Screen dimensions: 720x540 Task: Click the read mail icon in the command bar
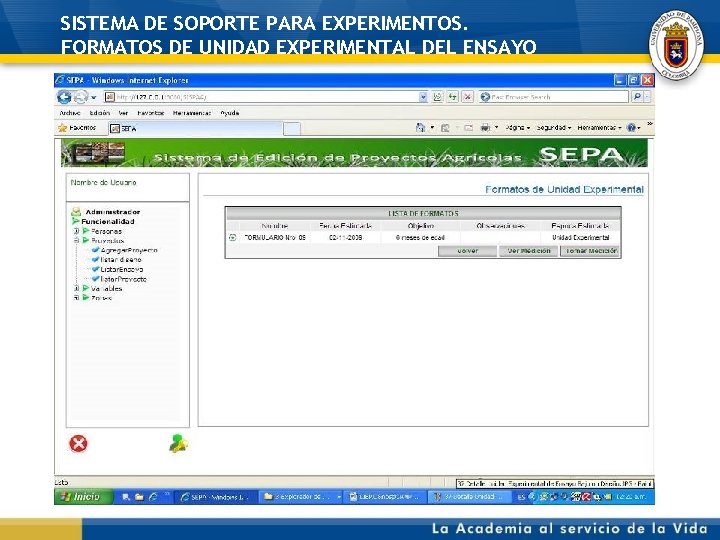[x=468, y=128]
